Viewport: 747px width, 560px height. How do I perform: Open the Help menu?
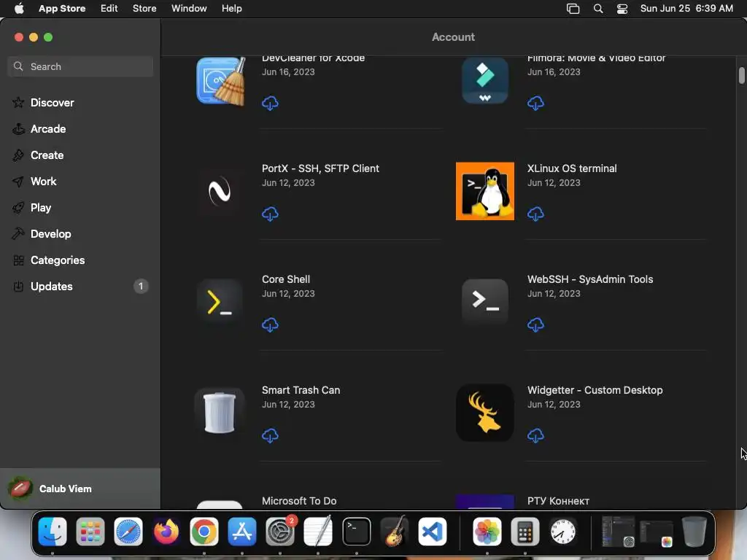click(x=231, y=9)
